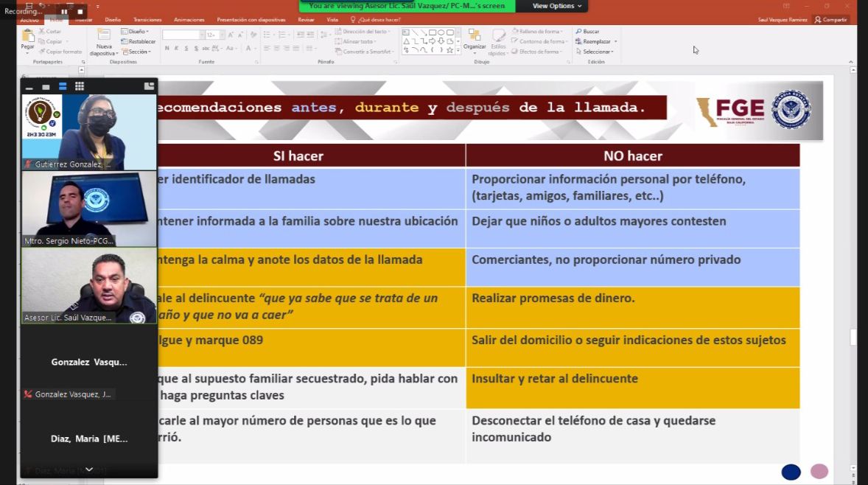Select Sergio Nieto's video thumbnail
This screenshot has width=868, height=485.
89,209
